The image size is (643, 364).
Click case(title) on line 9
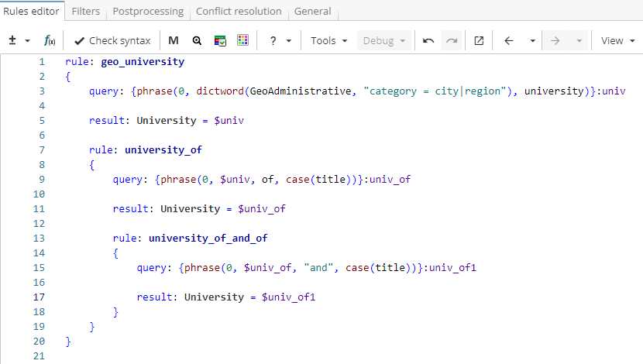pyautogui.click(x=318, y=180)
